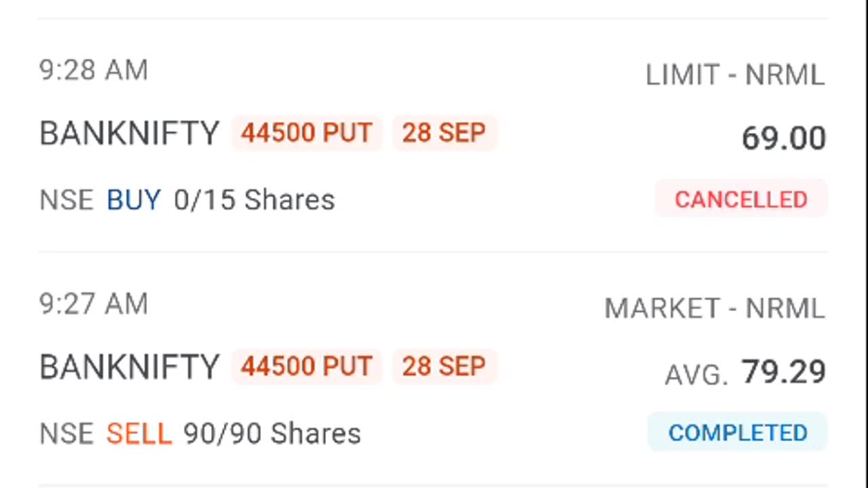Image resolution: width=868 pixels, height=488 pixels.
Task: Click the orange SELL label
Action: pos(139,434)
